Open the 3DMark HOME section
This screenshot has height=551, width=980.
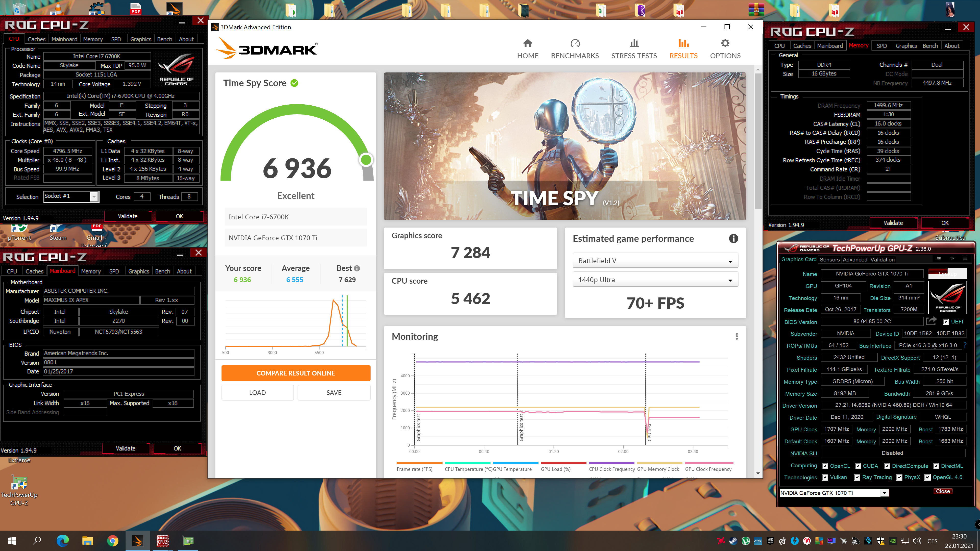(528, 49)
